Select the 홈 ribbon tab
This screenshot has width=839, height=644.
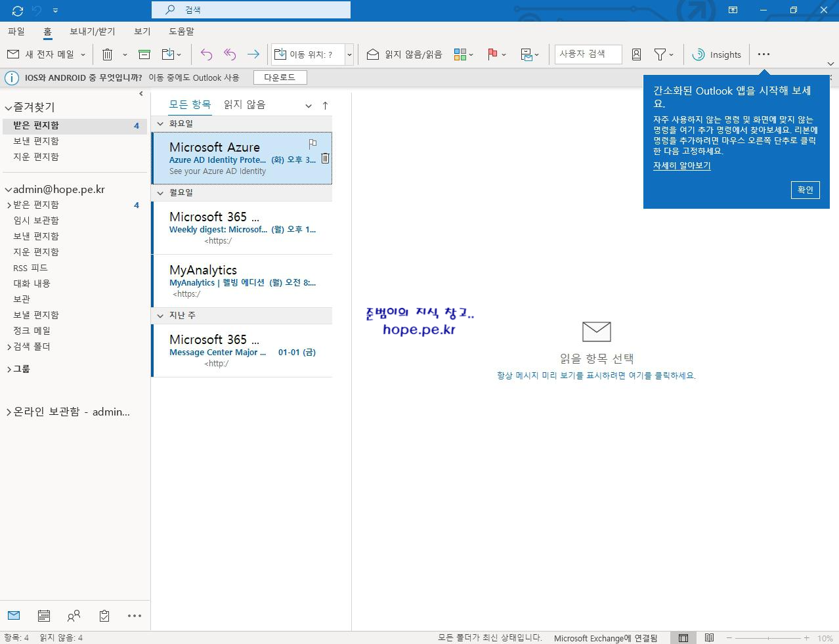pos(47,32)
